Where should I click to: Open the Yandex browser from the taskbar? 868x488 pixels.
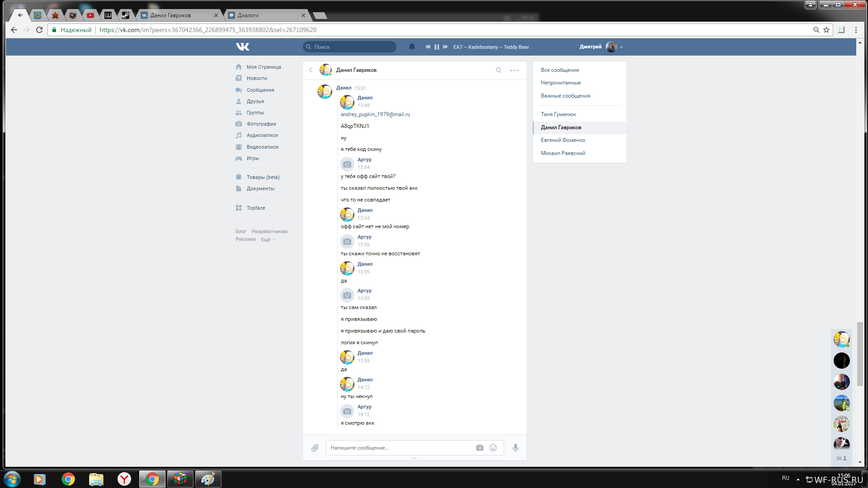[x=124, y=479]
